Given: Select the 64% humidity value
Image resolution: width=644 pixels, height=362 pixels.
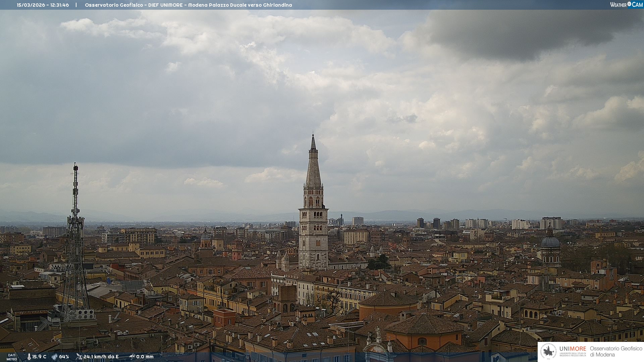Looking at the screenshot, I should pos(64,357).
